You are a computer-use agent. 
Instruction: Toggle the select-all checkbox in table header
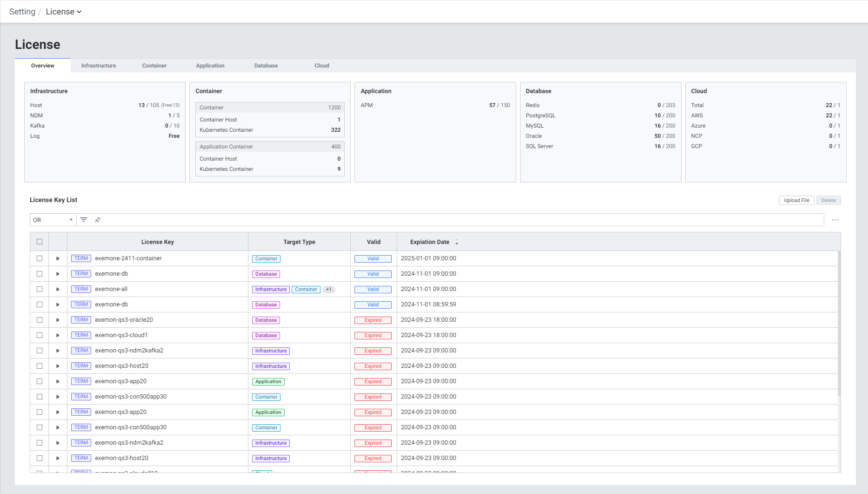[x=40, y=242]
